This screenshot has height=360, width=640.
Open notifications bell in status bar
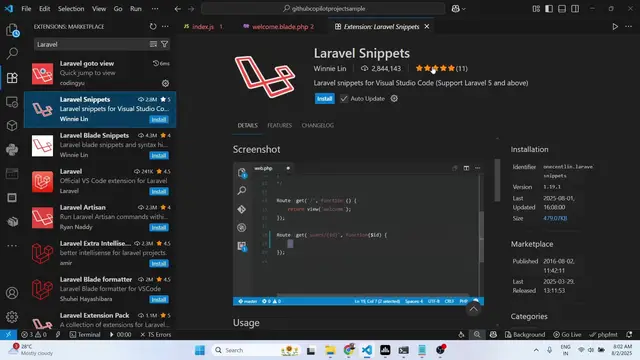(629, 334)
